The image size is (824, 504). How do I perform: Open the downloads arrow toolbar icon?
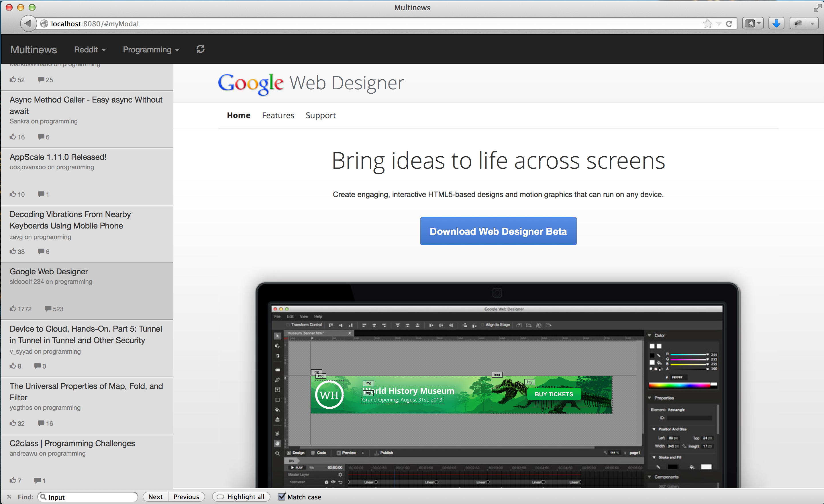tap(776, 23)
